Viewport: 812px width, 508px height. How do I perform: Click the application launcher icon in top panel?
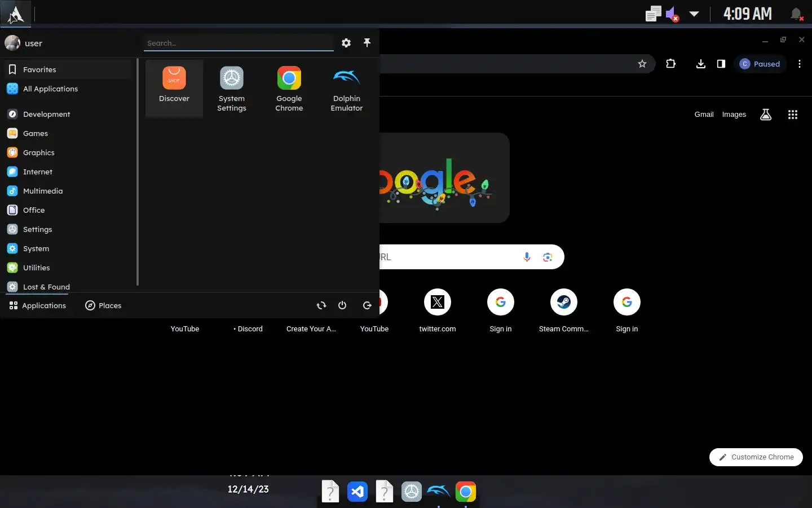[x=16, y=14]
